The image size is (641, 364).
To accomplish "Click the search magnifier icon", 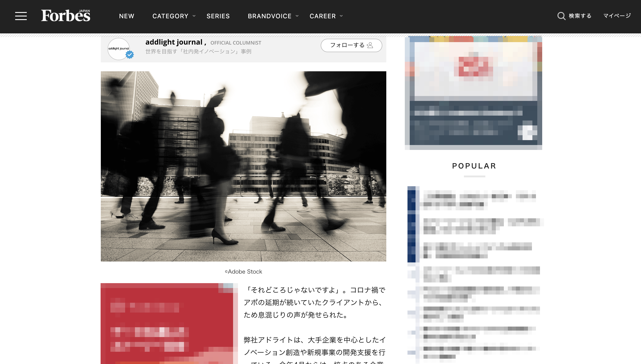I will (561, 16).
